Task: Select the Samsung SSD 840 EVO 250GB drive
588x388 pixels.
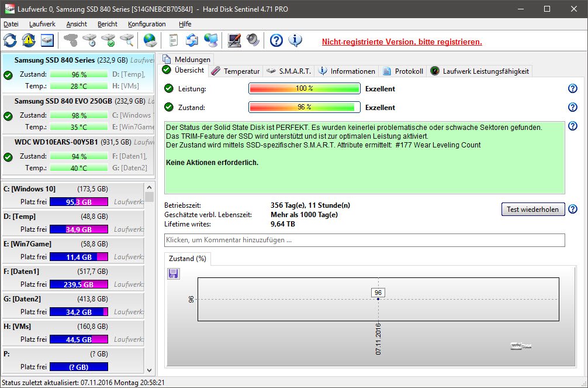Action: [78, 114]
